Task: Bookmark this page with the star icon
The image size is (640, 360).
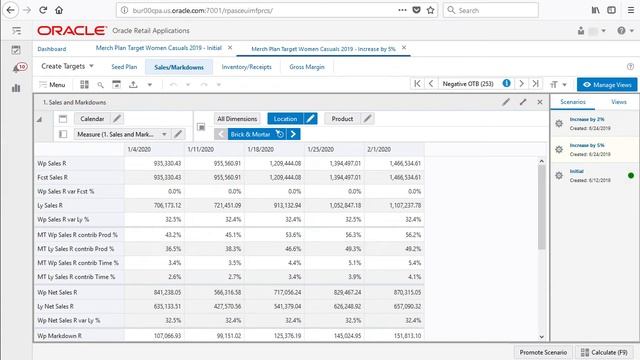Action: [x=430, y=10]
